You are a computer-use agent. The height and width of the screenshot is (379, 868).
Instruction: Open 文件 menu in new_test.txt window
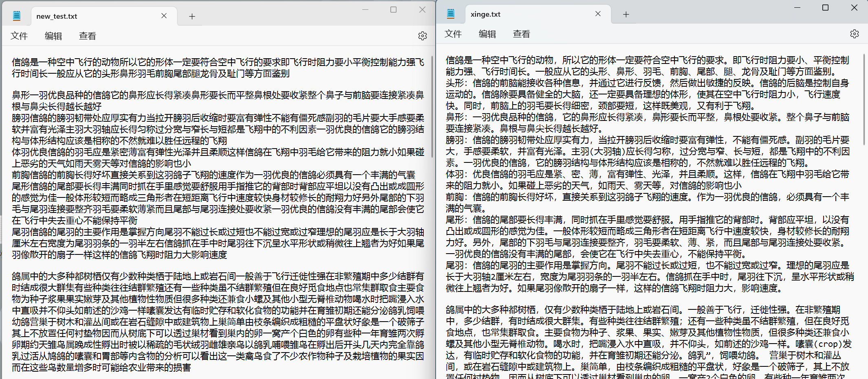click(19, 36)
